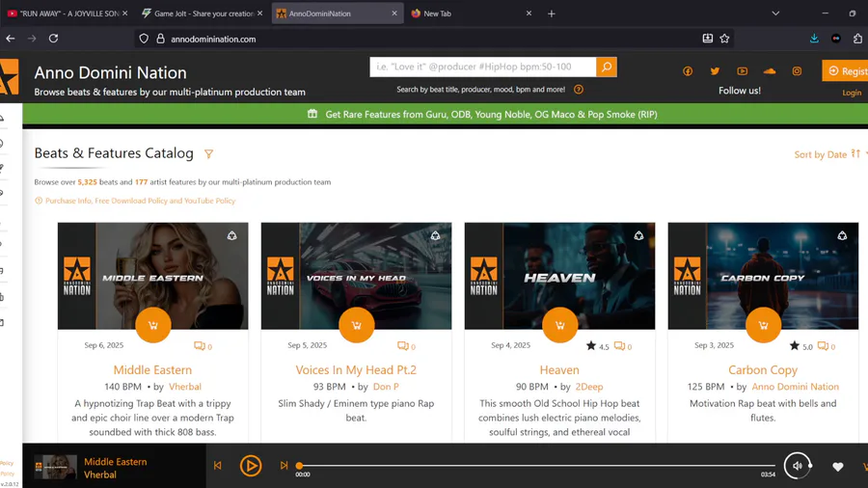Screen dimensions: 868x488
Task: Open comments for Middle Eastern beat
Action: pos(203,346)
